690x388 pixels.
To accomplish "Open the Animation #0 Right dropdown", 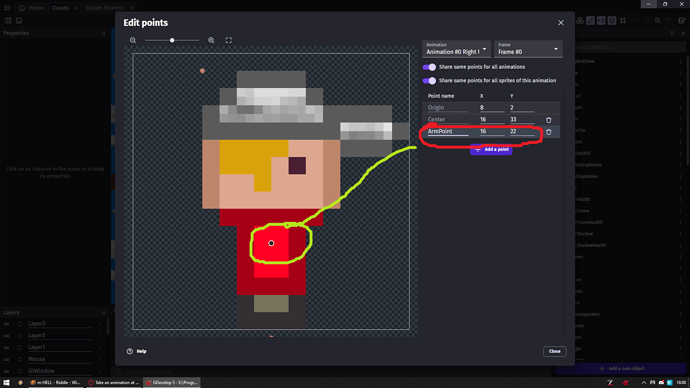I will coord(456,49).
